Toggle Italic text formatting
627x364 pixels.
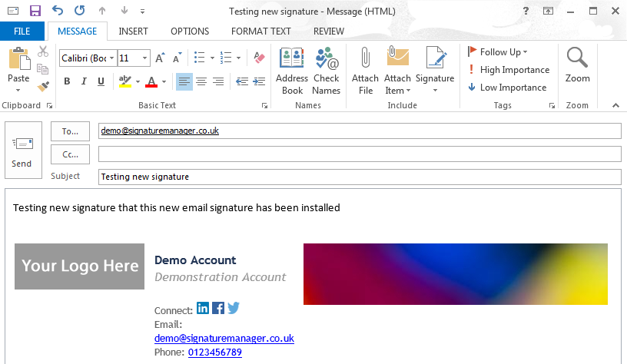pos(84,81)
